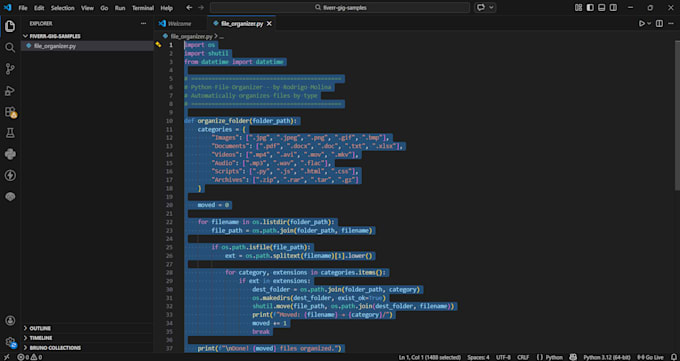The image size is (680, 361).
Task: Open editor More Actions ellipsis
Action: [x=671, y=23]
